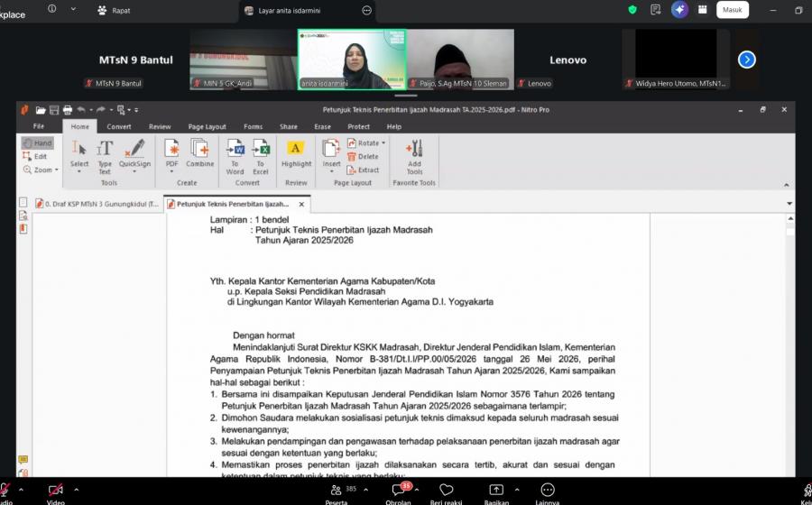Click the Bagikan share screen button

click(496, 493)
